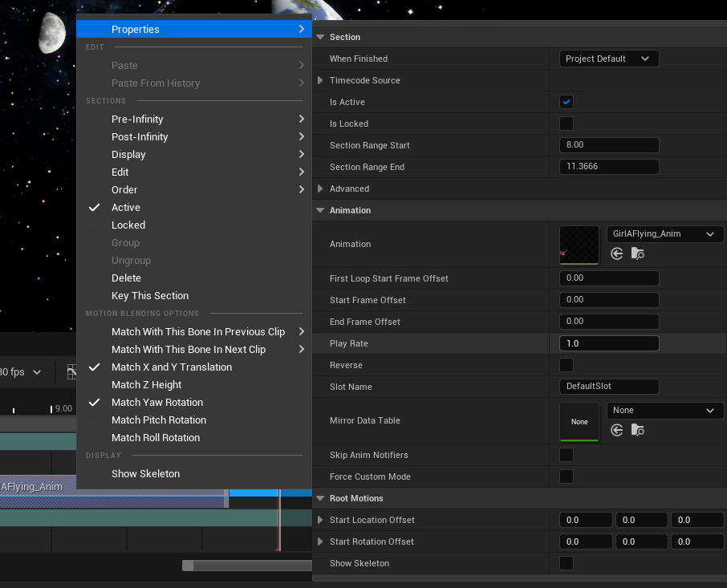Enable the Is Locked checkbox
This screenshot has height=588, width=727.
pyautogui.click(x=567, y=124)
